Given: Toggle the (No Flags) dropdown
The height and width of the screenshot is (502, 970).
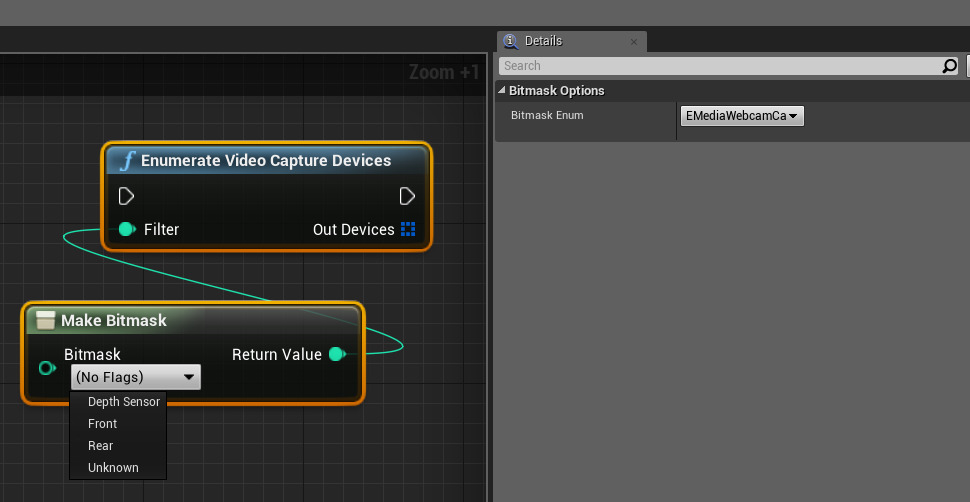Looking at the screenshot, I should tap(135, 377).
